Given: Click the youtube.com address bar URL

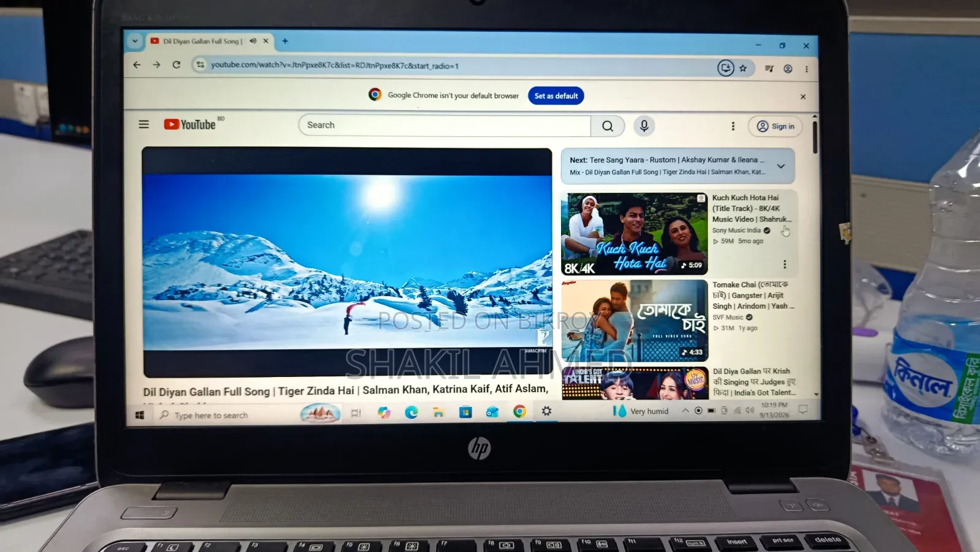Looking at the screenshot, I should click(x=334, y=65).
